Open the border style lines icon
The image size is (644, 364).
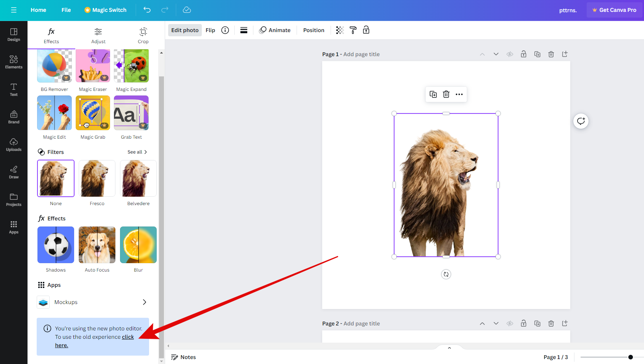coord(244,30)
